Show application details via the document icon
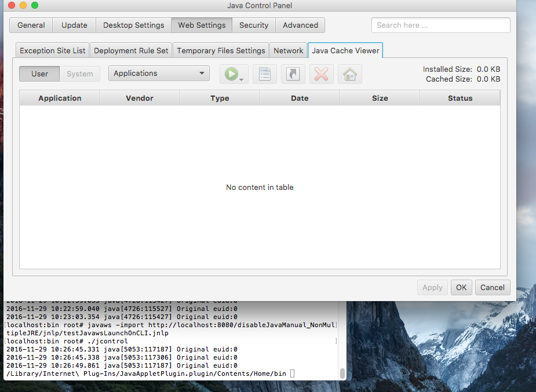Screen dimensions: 536x392 [265, 74]
